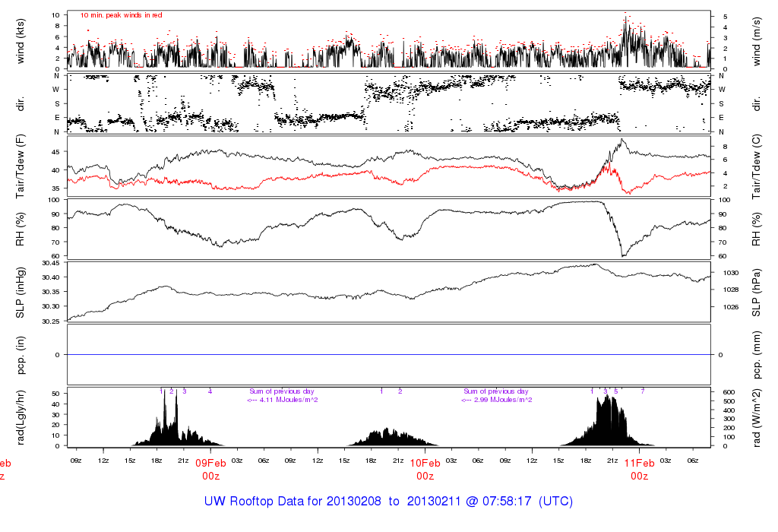
Task: Click the 'RH (%)' label on the left side
Action: 20,230
